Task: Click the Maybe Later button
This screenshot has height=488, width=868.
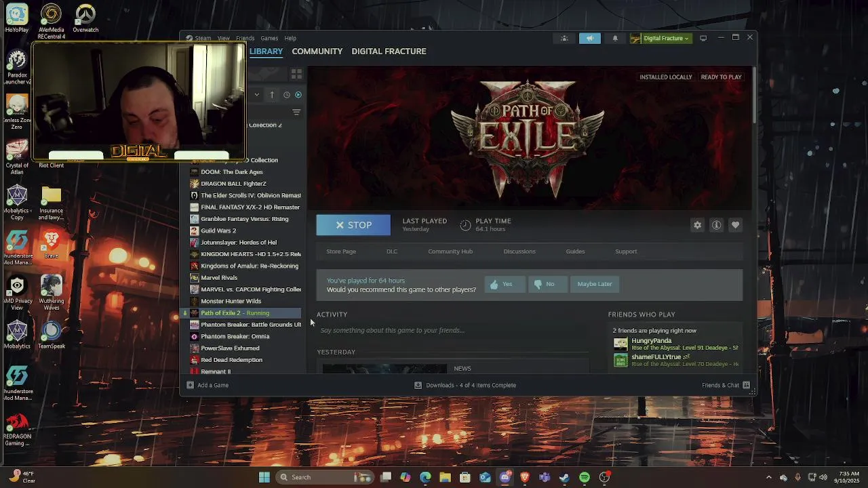Action: click(x=595, y=284)
